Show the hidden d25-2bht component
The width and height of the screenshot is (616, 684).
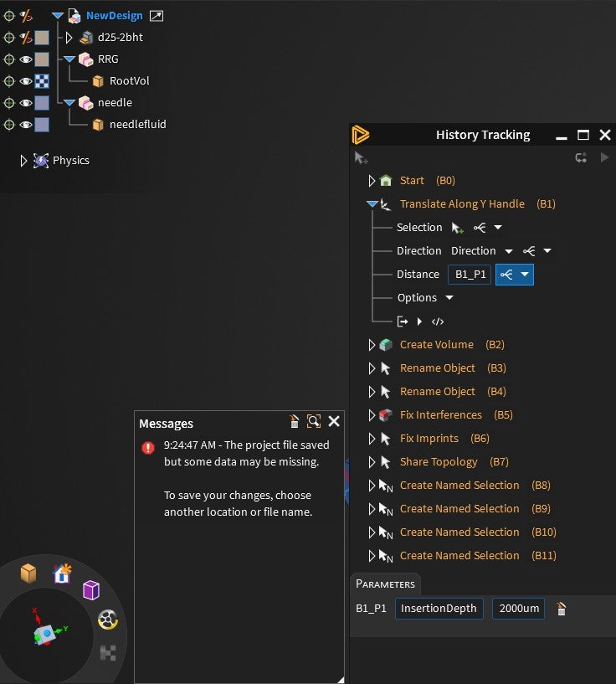(26, 38)
